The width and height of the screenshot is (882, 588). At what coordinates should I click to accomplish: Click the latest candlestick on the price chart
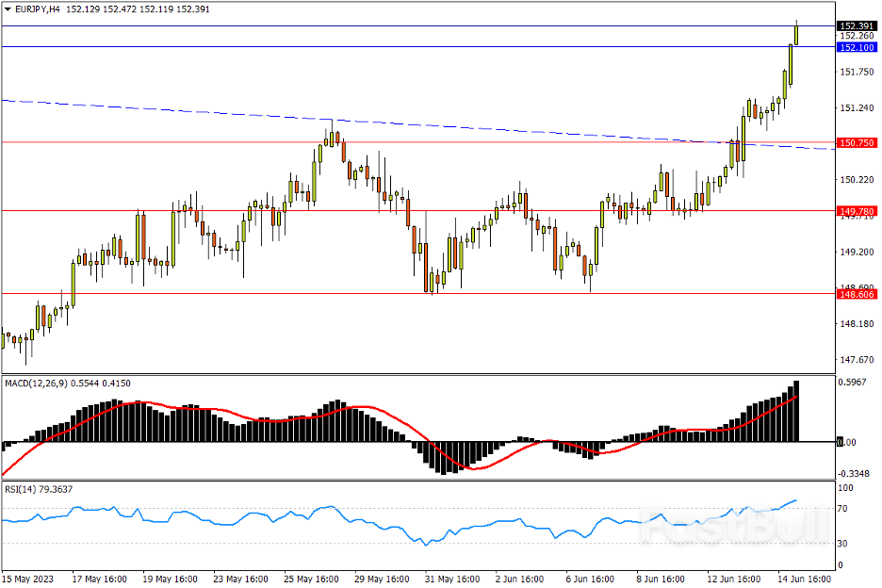tap(796, 34)
